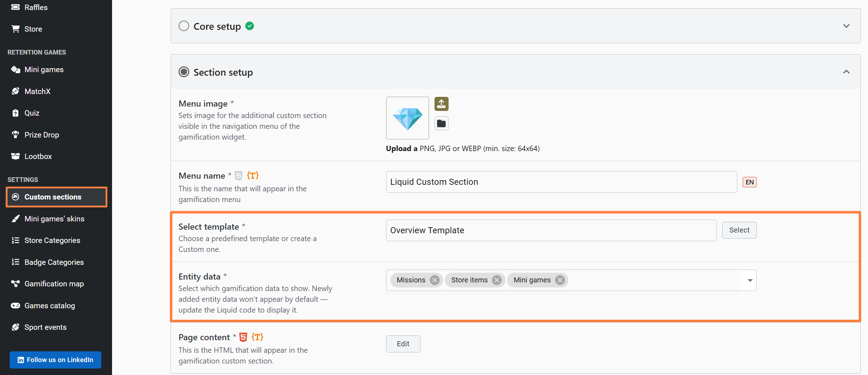Image resolution: width=868 pixels, height=375 pixels.
Task: Remove the Missions tag
Action: (435, 280)
